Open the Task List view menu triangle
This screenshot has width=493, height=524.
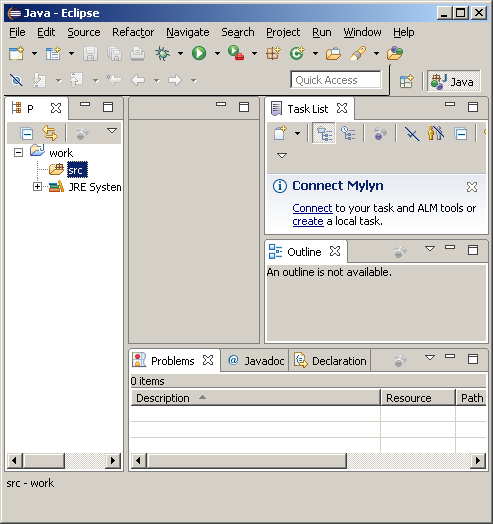(x=282, y=155)
